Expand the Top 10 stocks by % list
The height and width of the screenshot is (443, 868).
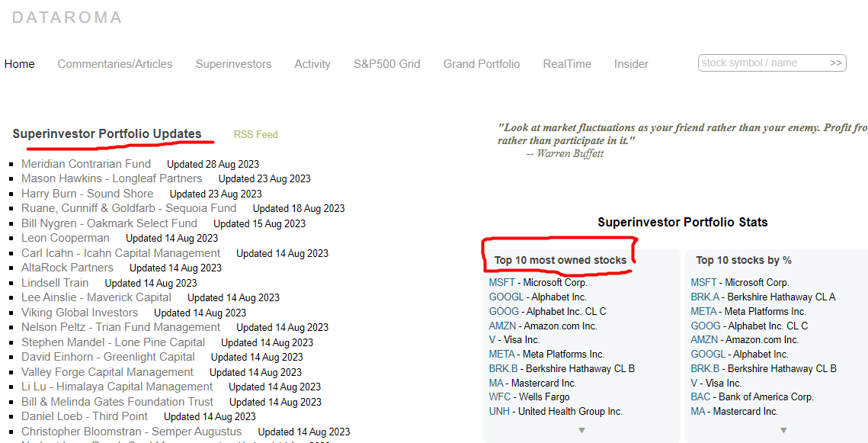783,430
